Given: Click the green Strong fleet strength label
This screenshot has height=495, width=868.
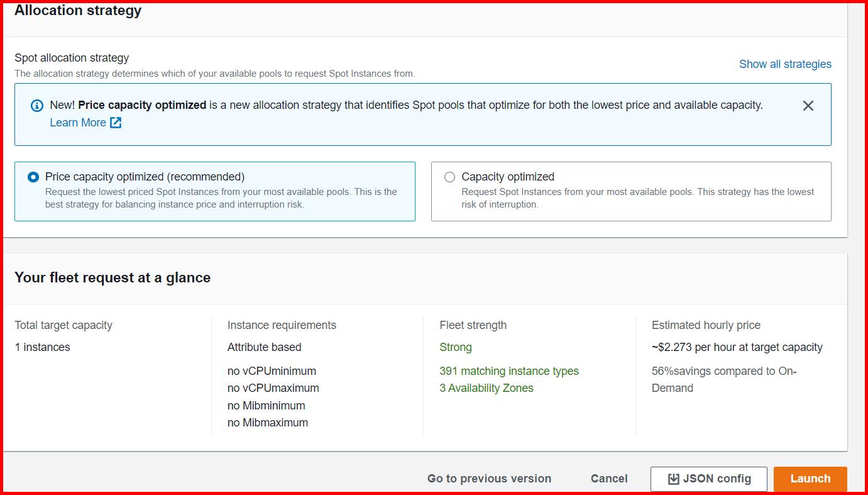Looking at the screenshot, I should tap(456, 347).
